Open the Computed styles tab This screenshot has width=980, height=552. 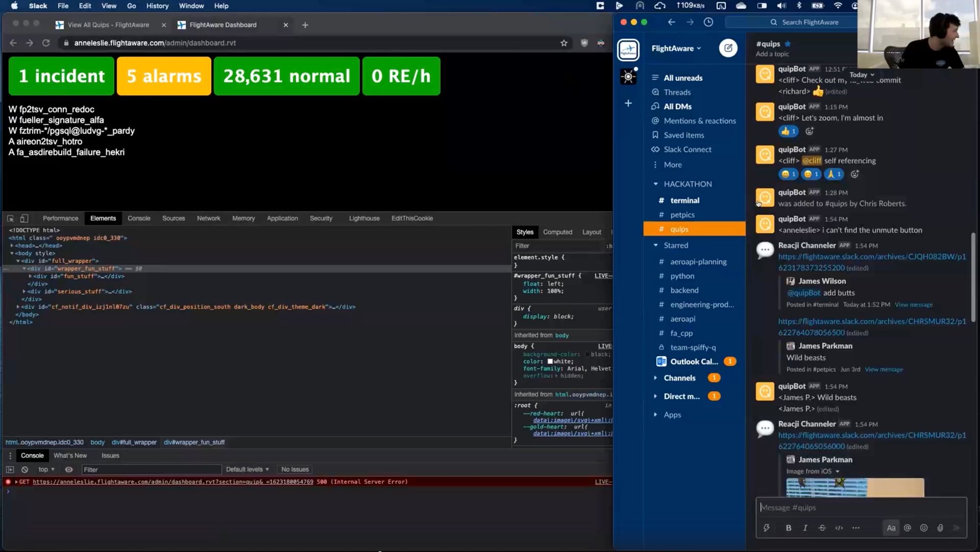[x=557, y=232]
